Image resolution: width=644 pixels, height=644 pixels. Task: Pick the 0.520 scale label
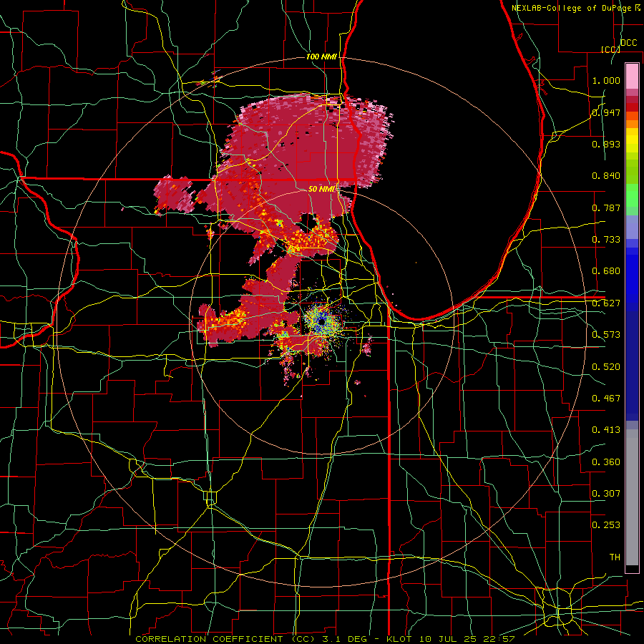pos(606,367)
